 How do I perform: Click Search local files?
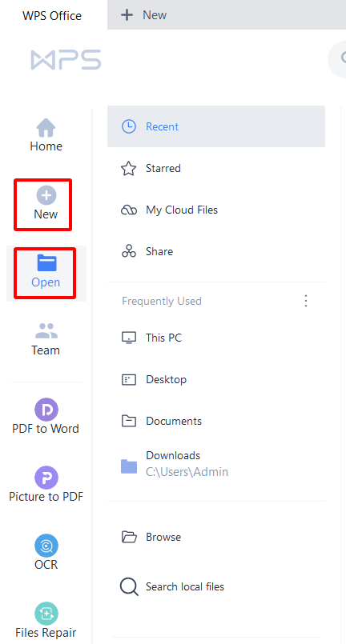pyautogui.click(x=216, y=586)
